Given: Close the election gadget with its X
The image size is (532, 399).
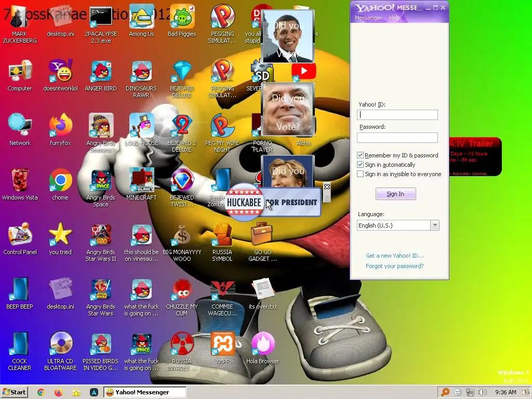Looking at the screenshot, I should click(x=327, y=187).
